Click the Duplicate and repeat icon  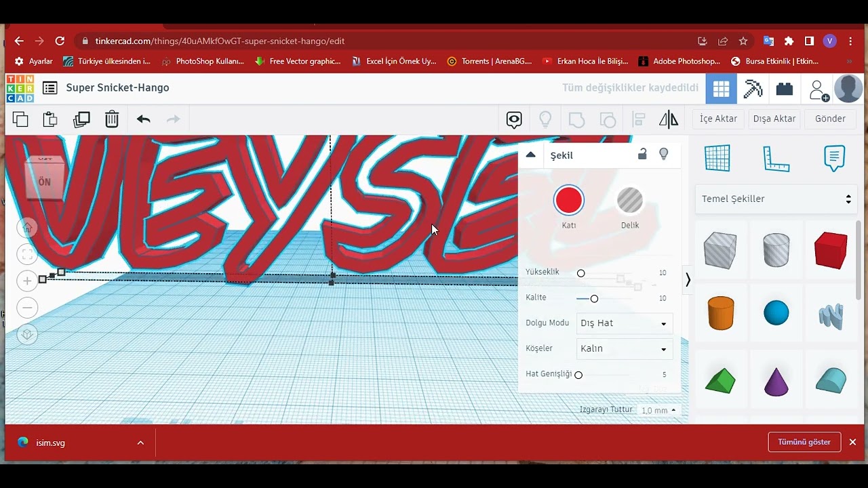(81, 119)
